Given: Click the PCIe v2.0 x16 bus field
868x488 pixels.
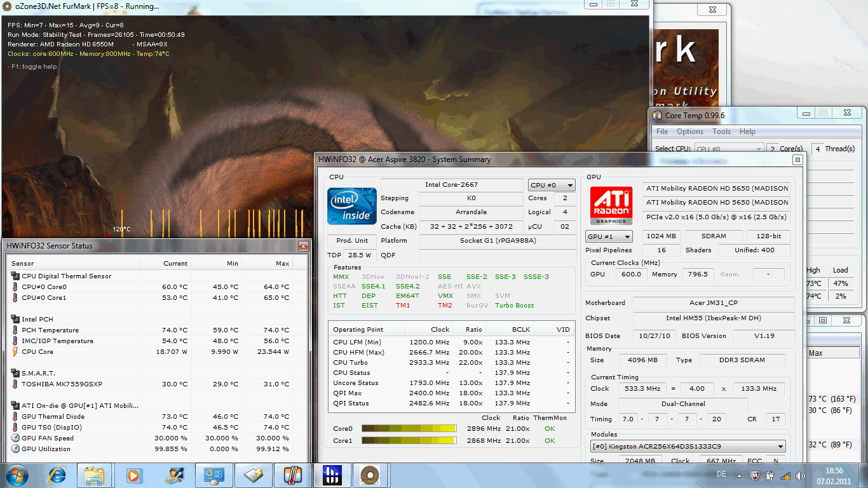Looking at the screenshot, I should (x=717, y=217).
